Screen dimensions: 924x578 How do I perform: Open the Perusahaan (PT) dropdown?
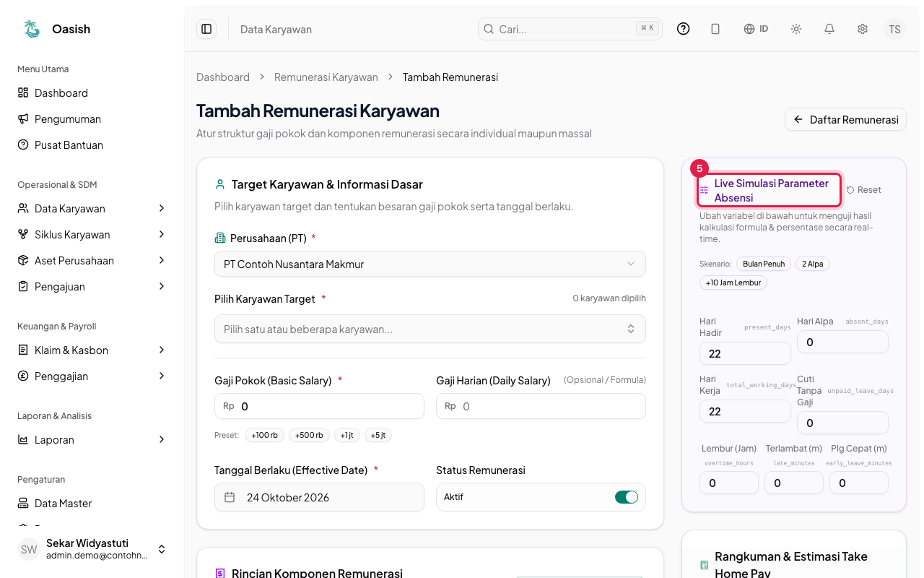point(430,264)
